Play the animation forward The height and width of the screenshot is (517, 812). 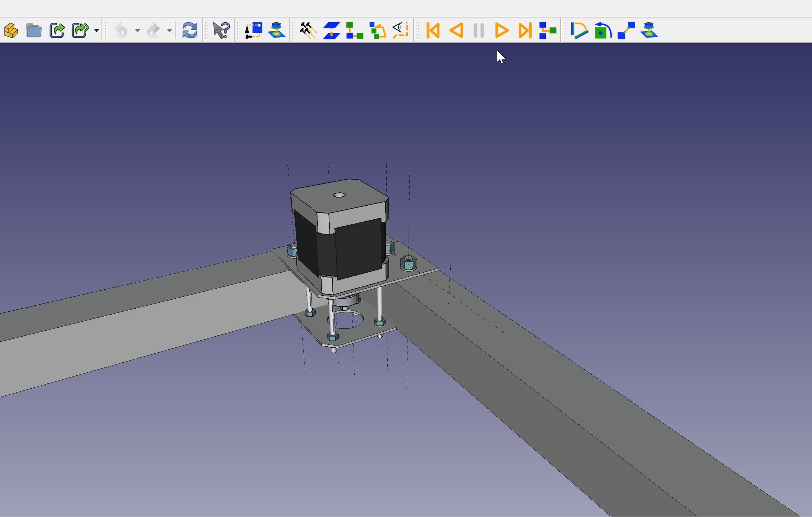point(502,30)
